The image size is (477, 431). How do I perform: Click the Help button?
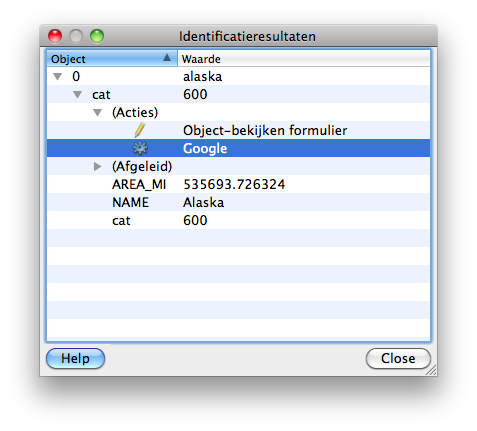click(75, 359)
